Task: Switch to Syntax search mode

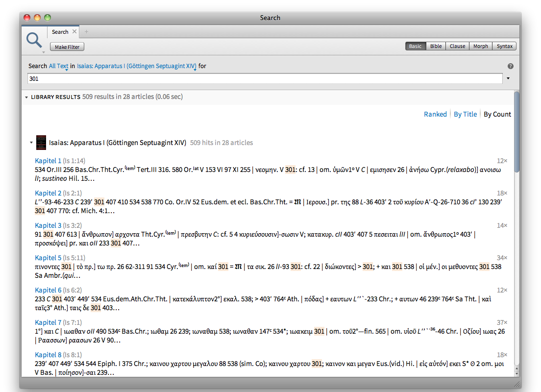Action: (504, 46)
